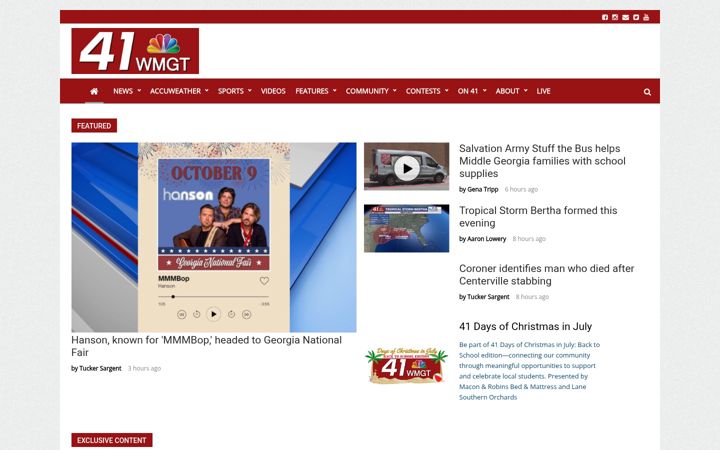Click the '3 hours ago' timestamp

click(x=144, y=368)
